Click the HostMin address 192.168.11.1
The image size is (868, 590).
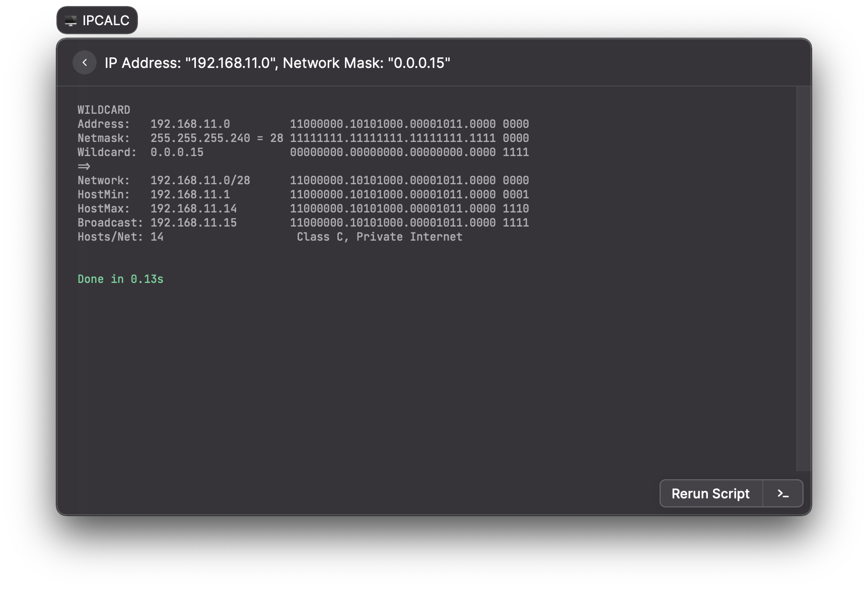tap(190, 194)
